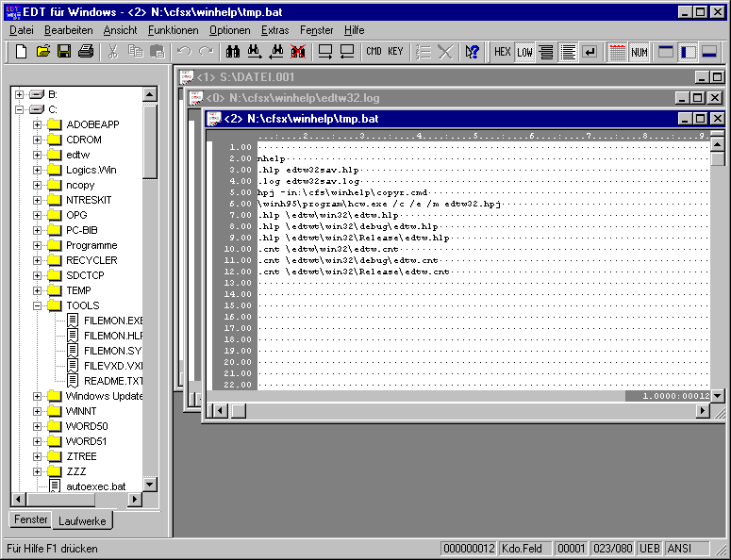Toggle the NUM line numbering button

[x=640, y=52]
